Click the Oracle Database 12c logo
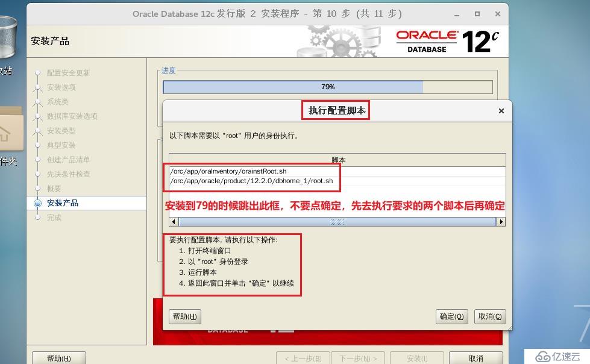590x364 pixels. [x=448, y=42]
